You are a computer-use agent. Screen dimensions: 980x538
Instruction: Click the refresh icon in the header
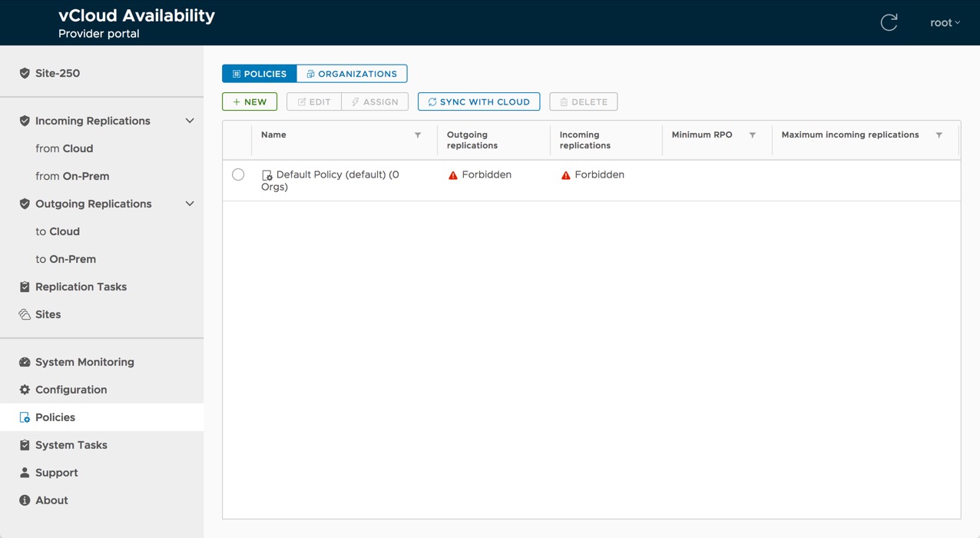(889, 22)
